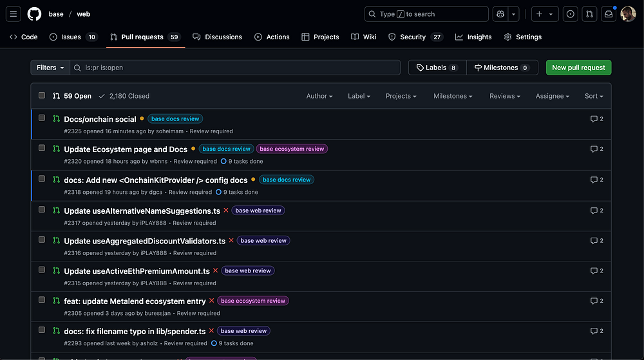Select checkbox for Update useAlternativeNameSuggestions.ts
Image resolution: width=644 pixels, height=360 pixels.
pyautogui.click(x=42, y=209)
